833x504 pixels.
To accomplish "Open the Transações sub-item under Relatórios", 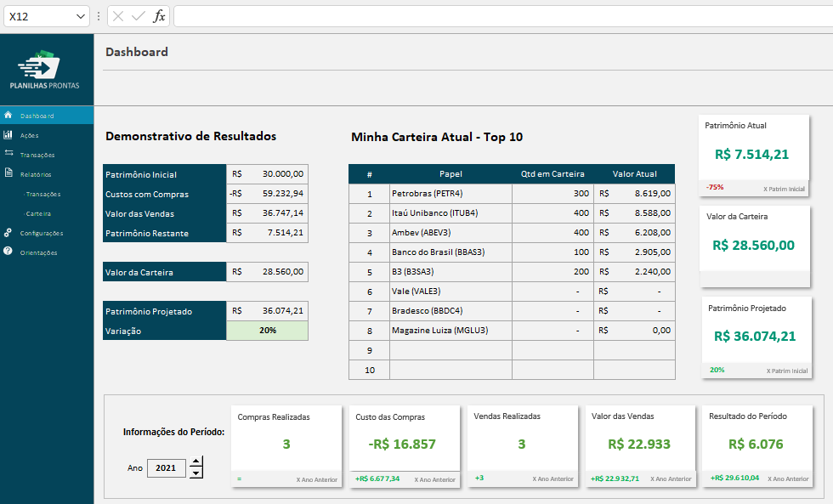I will (43, 194).
